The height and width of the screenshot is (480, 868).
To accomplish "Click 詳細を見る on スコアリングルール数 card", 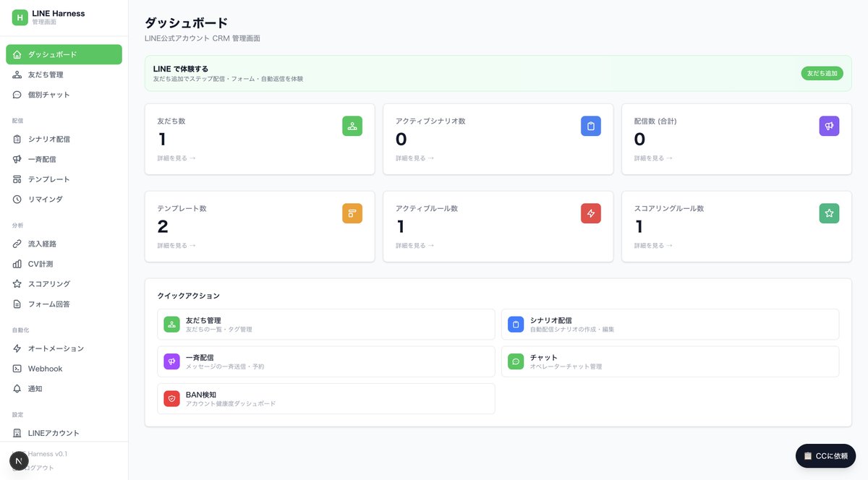I will (653, 245).
